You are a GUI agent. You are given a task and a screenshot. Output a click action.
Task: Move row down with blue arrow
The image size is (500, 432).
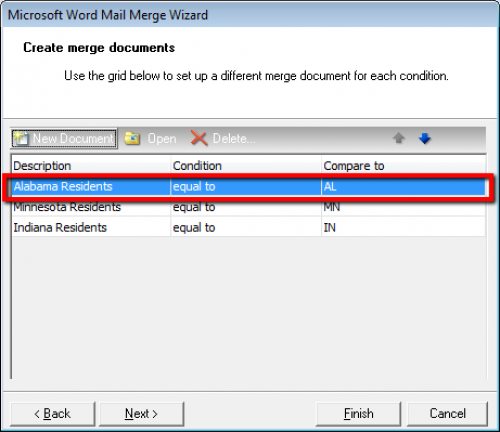[x=425, y=138]
